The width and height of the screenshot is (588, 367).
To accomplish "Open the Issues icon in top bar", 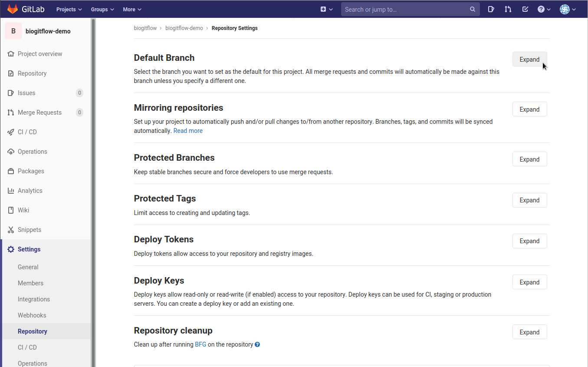I will pyautogui.click(x=491, y=9).
